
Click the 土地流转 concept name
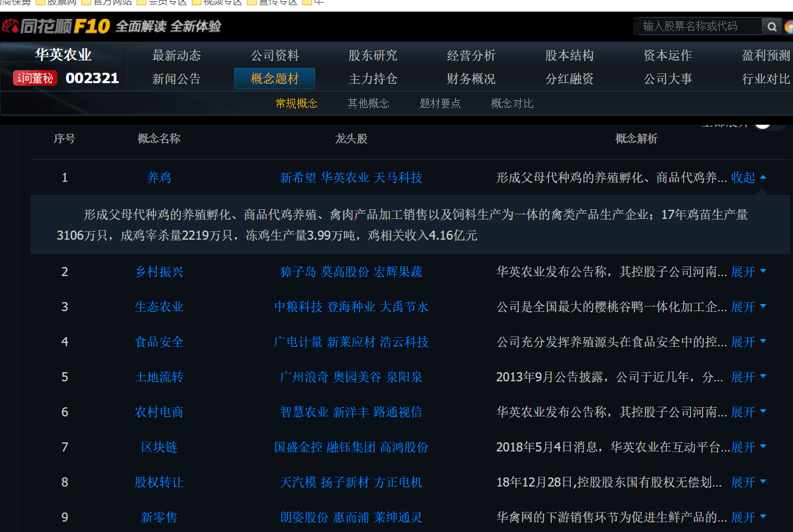pos(159,377)
